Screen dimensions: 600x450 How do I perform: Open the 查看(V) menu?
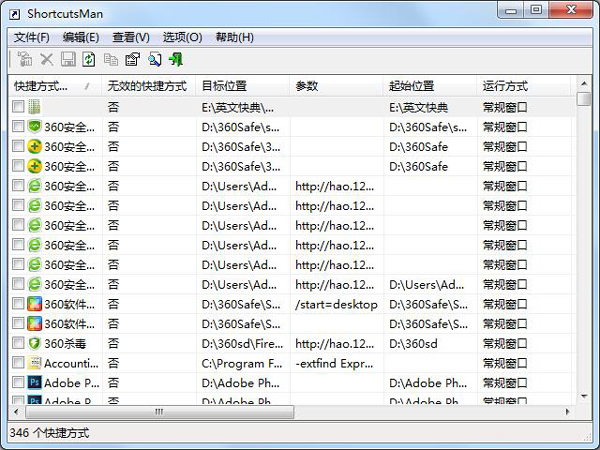coord(131,38)
